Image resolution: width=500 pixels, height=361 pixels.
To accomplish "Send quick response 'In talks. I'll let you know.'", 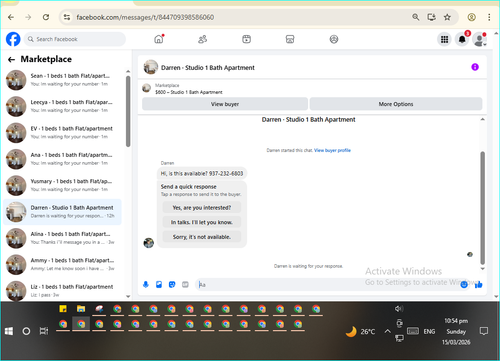I will (x=202, y=222).
